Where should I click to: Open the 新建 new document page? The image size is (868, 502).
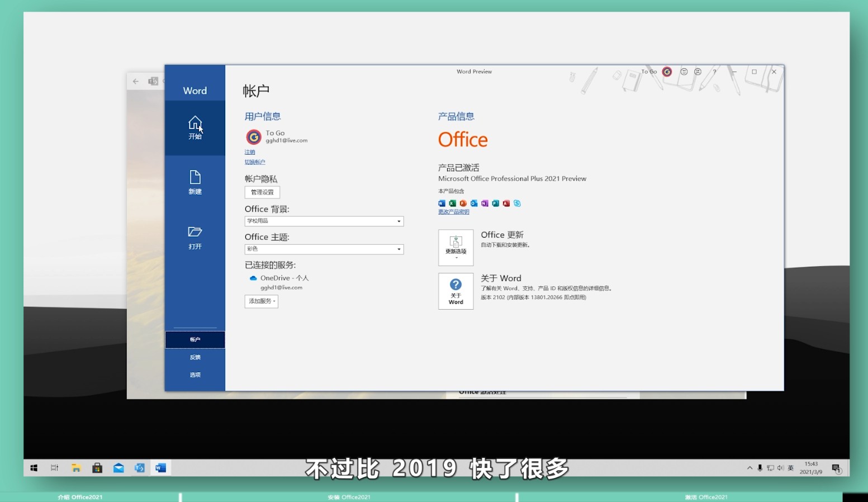pyautogui.click(x=195, y=182)
